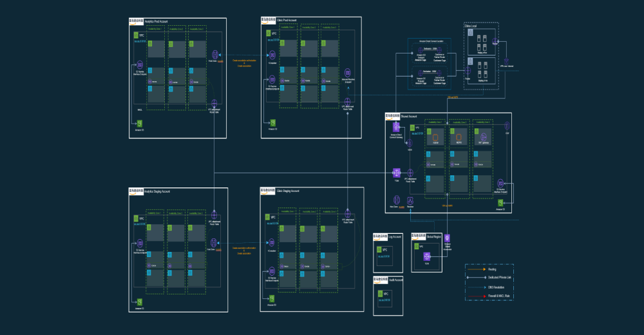Select VPC attachment Route Table icon in Shared Account

tap(410, 173)
